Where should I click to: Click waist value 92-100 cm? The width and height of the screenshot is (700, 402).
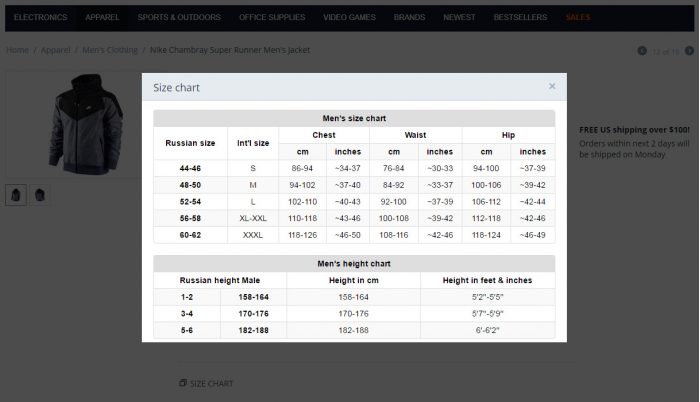tap(393, 201)
